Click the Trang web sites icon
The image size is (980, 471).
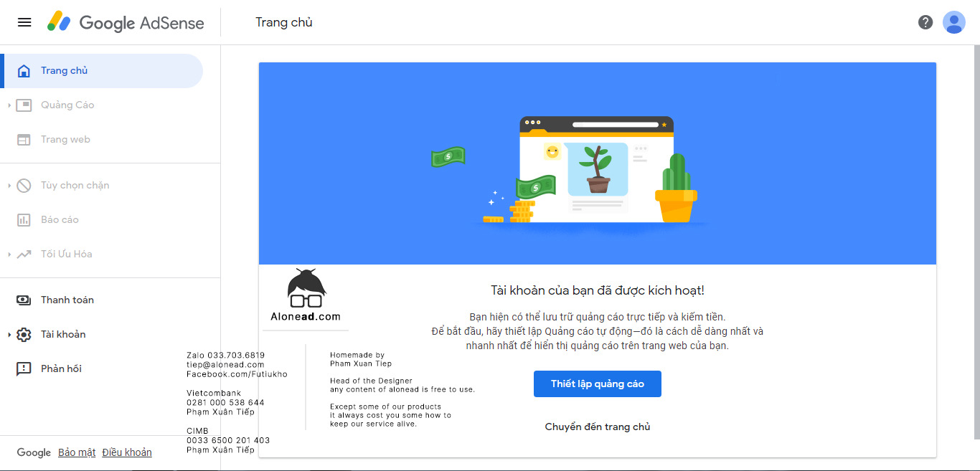click(24, 140)
